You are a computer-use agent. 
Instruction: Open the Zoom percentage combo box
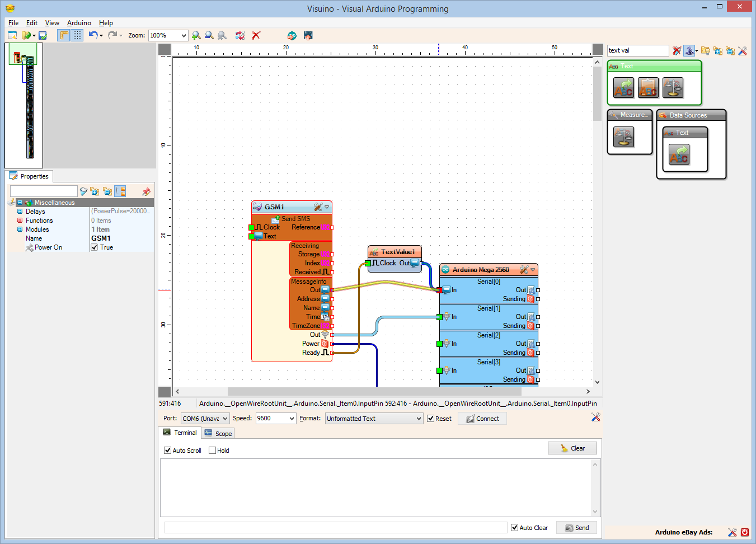(x=168, y=35)
